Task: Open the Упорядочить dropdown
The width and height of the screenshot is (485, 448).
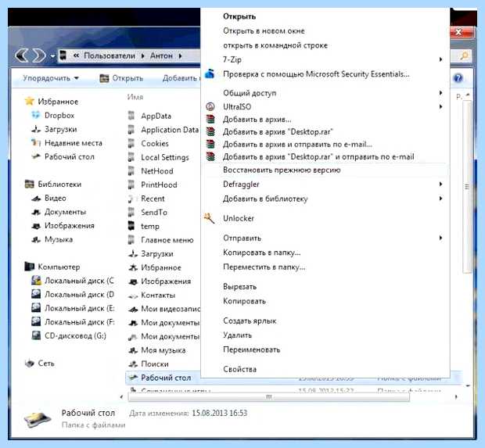Action: [x=51, y=78]
